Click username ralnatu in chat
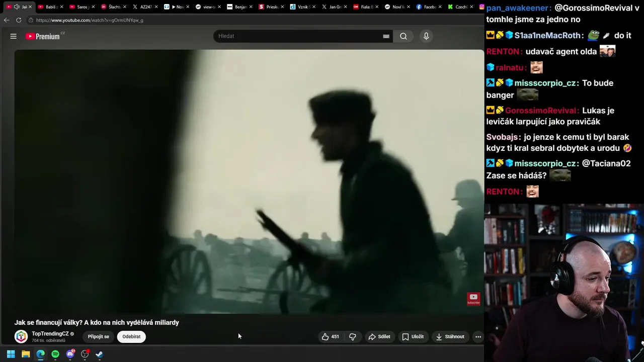This screenshot has width=644, height=362. point(511,68)
